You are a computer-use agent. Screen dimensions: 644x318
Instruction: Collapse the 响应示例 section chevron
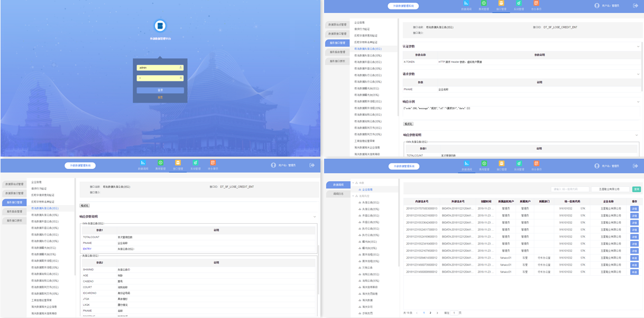pyautogui.click(x=638, y=102)
